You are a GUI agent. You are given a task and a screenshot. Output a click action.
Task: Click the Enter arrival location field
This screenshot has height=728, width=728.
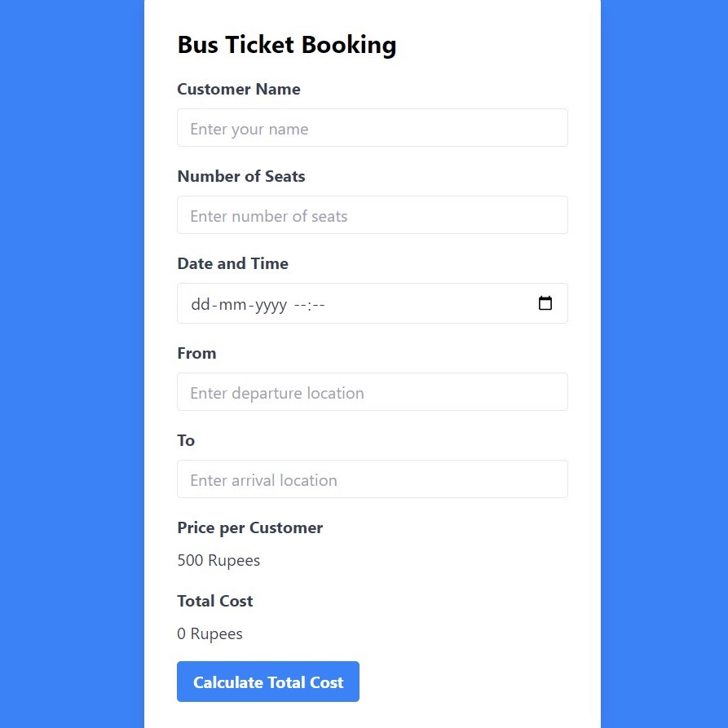373,479
